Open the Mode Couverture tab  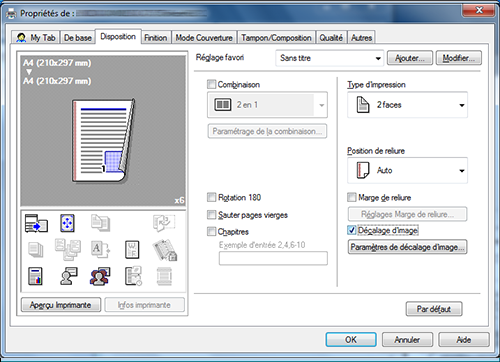click(x=204, y=38)
